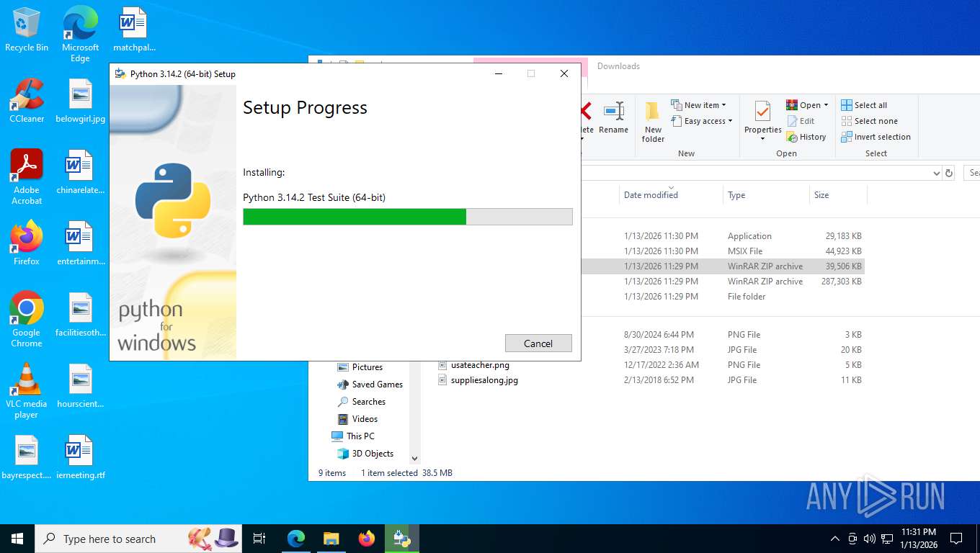The height and width of the screenshot is (553, 980).
Task: Expand the Open button dropdown arrow
Action: (x=826, y=105)
